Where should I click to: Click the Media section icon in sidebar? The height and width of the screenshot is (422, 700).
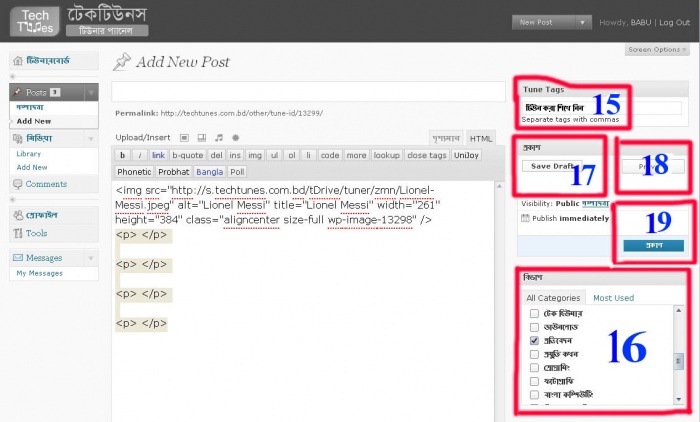click(x=17, y=138)
